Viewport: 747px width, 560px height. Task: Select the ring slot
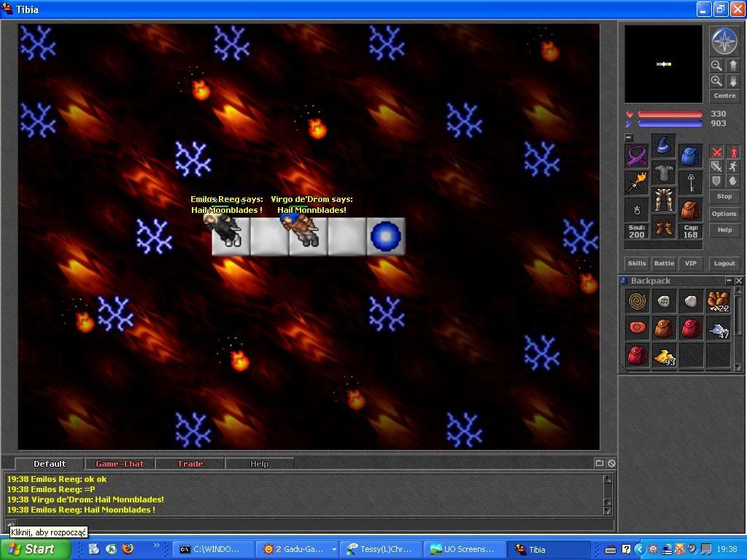pos(637,210)
